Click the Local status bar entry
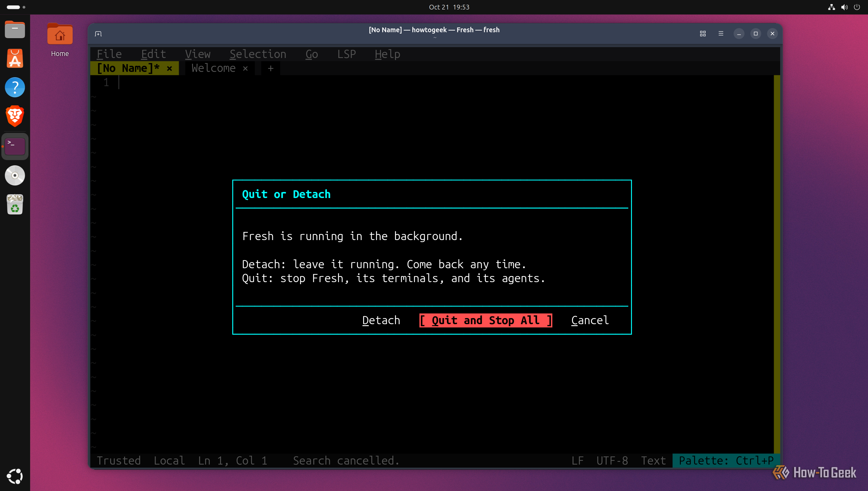 pyautogui.click(x=169, y=460)
